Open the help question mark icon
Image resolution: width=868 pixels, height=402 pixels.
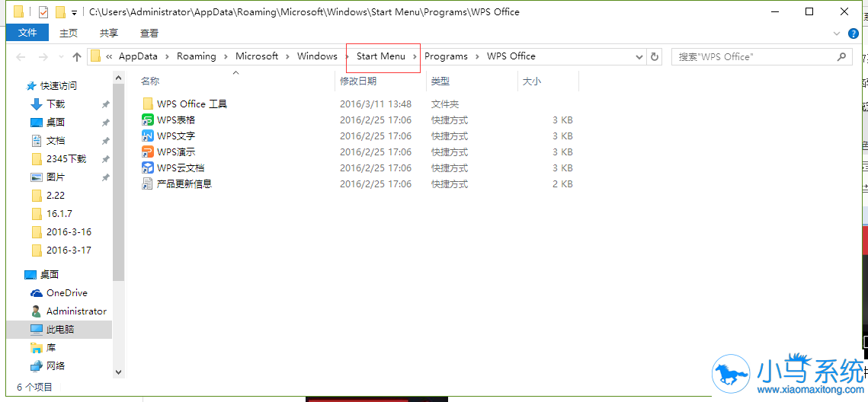[853, 33]
